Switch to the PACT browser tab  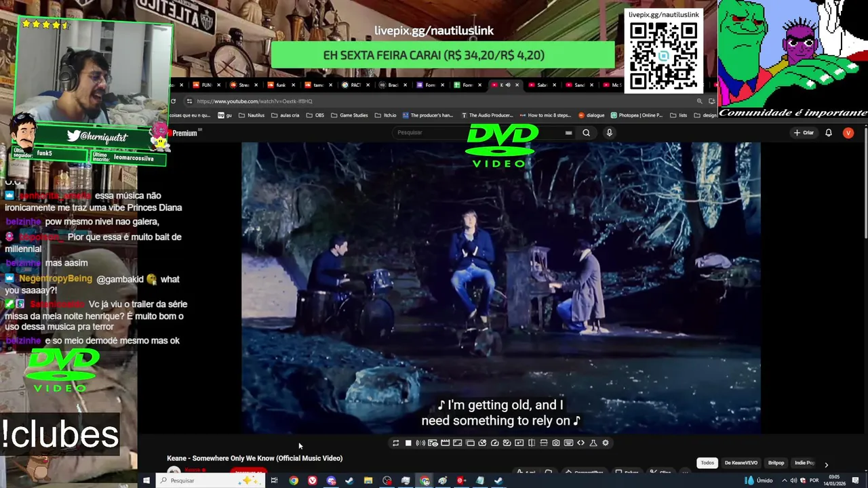coord(351,85)
